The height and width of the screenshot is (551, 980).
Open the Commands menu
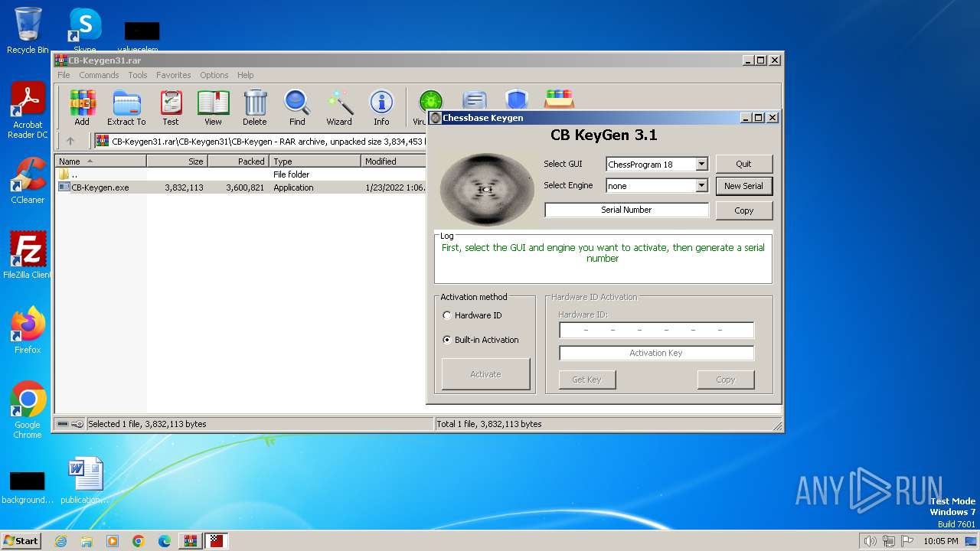[99, 75]
